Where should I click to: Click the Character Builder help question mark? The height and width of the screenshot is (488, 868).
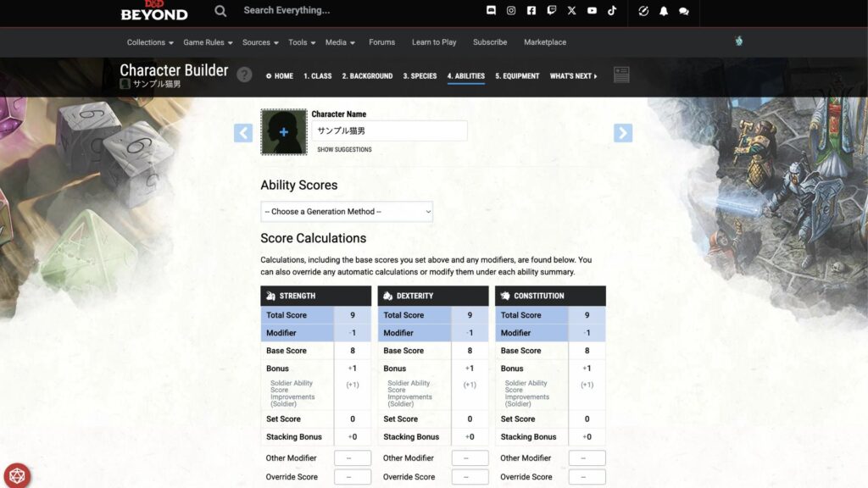click(x=244, y=75)
